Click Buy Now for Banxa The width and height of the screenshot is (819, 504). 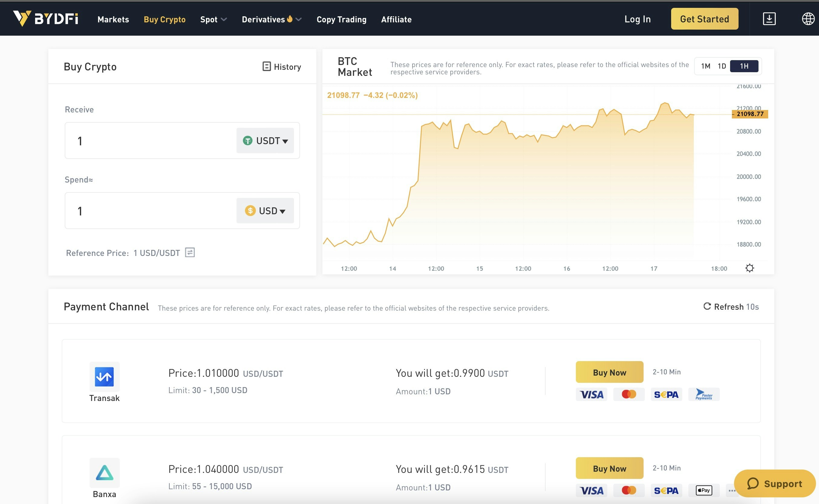pyautogui.click(x=609, y=468)
